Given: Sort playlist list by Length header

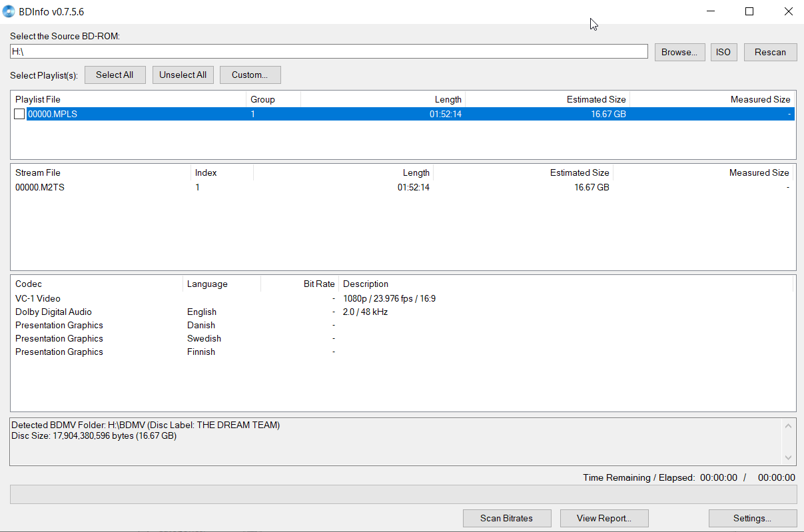Looking at the screenshot, I should click(x=383, y=99).
